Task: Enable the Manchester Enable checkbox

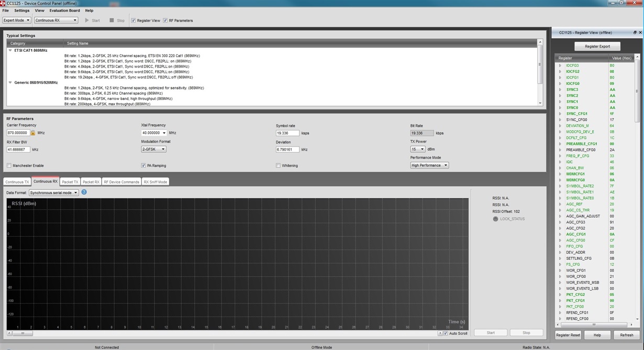Action: coord(9,165)
